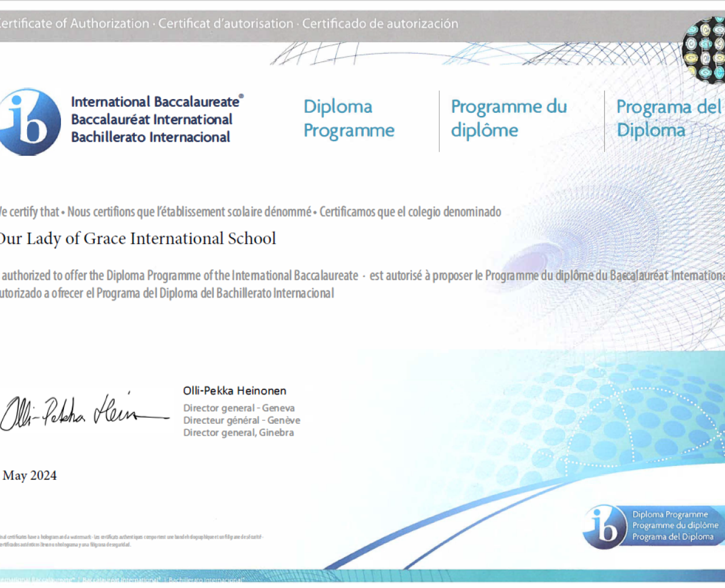The image size is (725, 588).
Task: Click the large IB logo at top left
Action: click(x=30, y=121)
